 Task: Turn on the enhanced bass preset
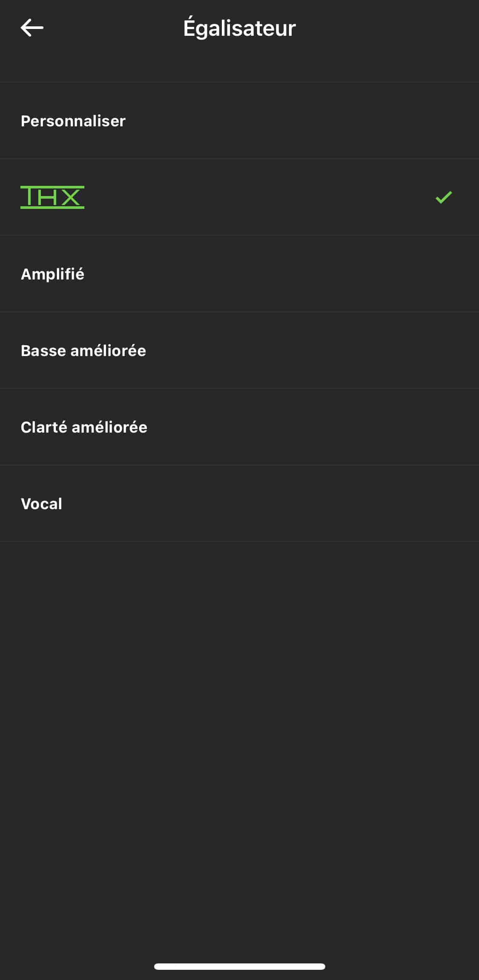click(83, 351)
